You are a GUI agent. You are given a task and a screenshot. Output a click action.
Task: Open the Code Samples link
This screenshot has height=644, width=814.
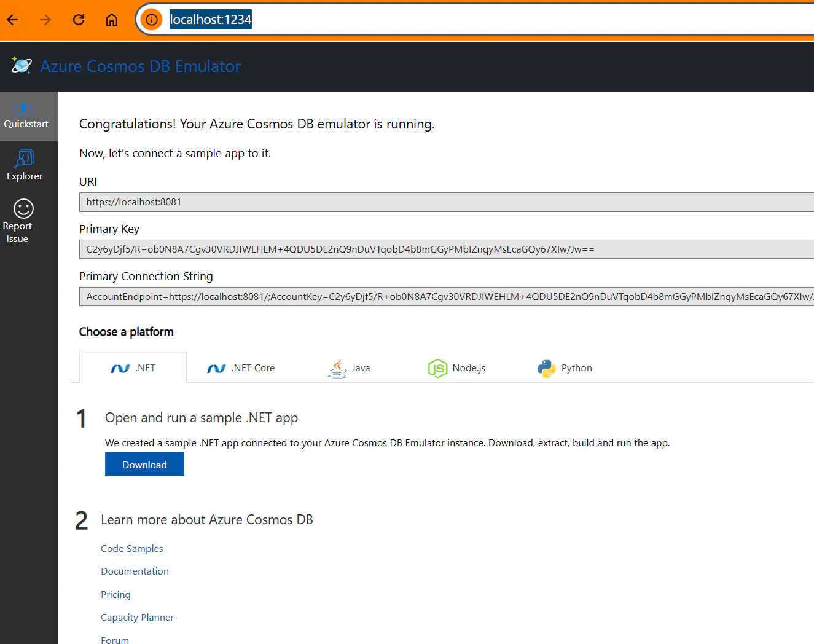click(x=132, y=549)
